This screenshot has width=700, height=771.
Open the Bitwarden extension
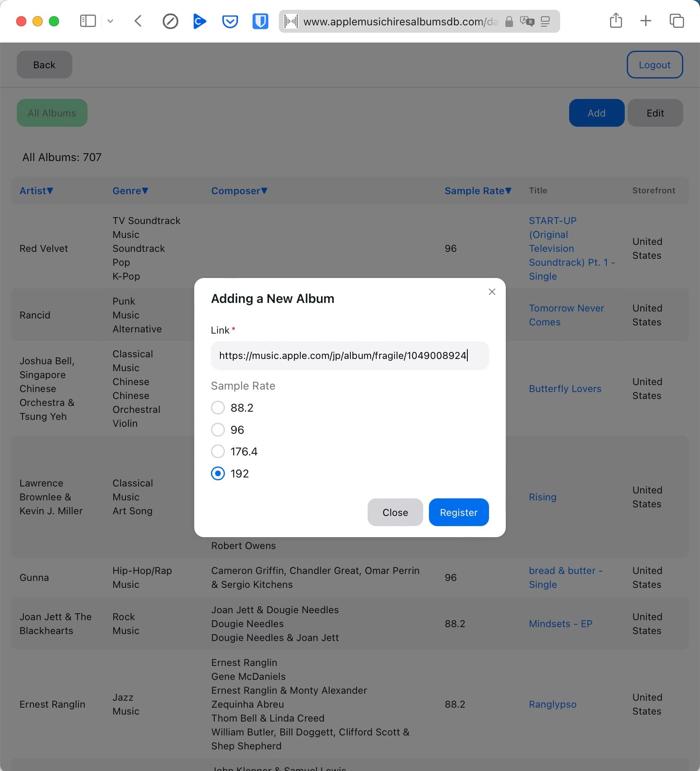260,21
